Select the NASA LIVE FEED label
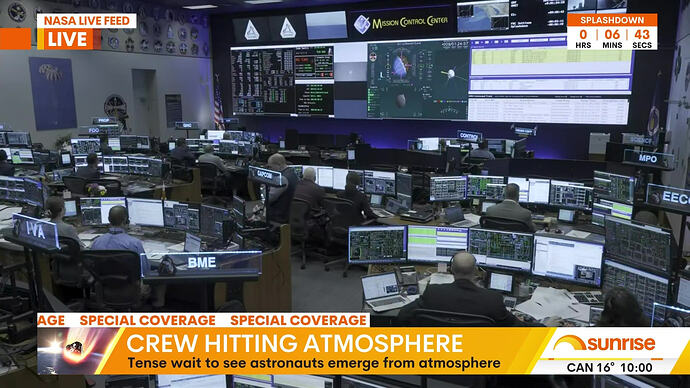 [x=87, y=21]
